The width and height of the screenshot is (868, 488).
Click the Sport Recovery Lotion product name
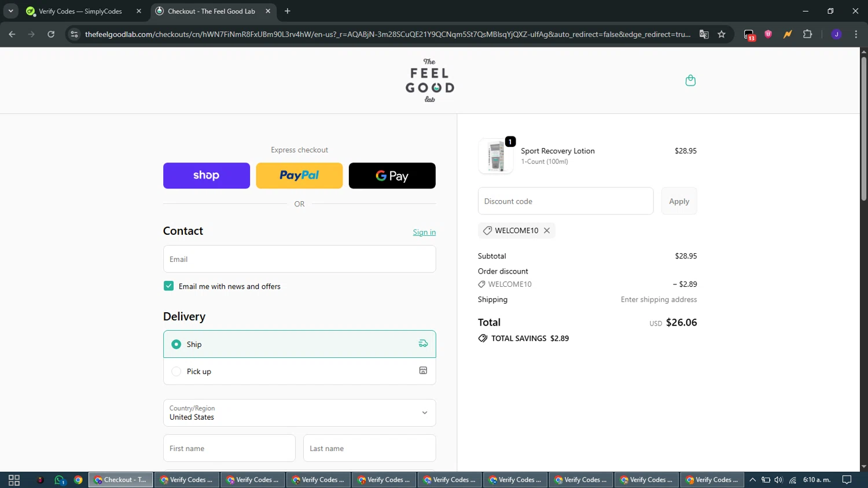[x=558, y=151]
